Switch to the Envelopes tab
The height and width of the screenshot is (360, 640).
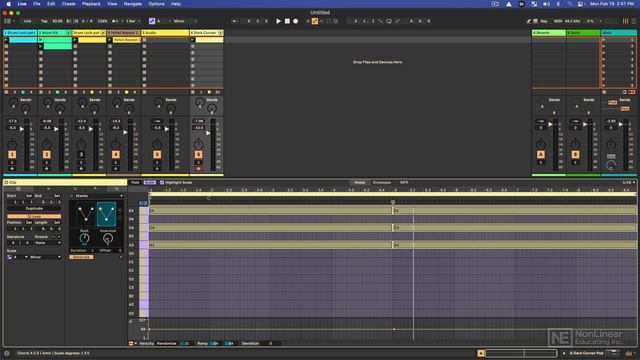[x=382, y=182]
